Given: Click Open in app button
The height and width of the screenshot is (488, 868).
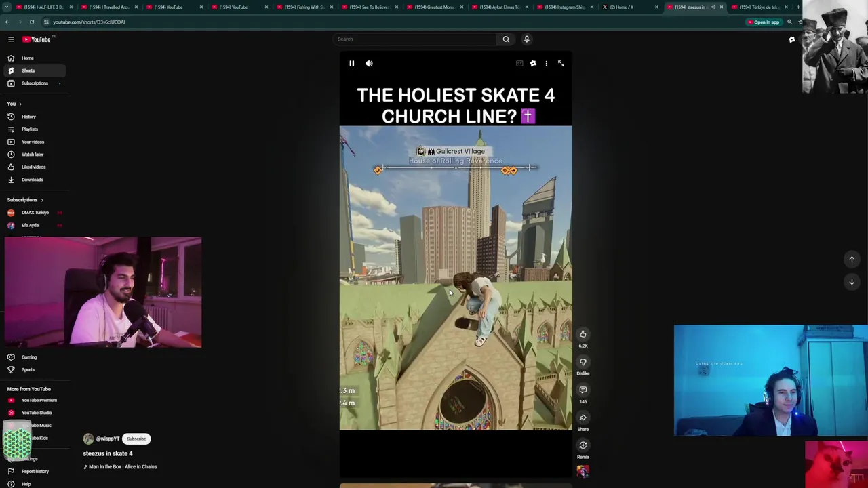Looking at the screenshot, I should point(763,22).
